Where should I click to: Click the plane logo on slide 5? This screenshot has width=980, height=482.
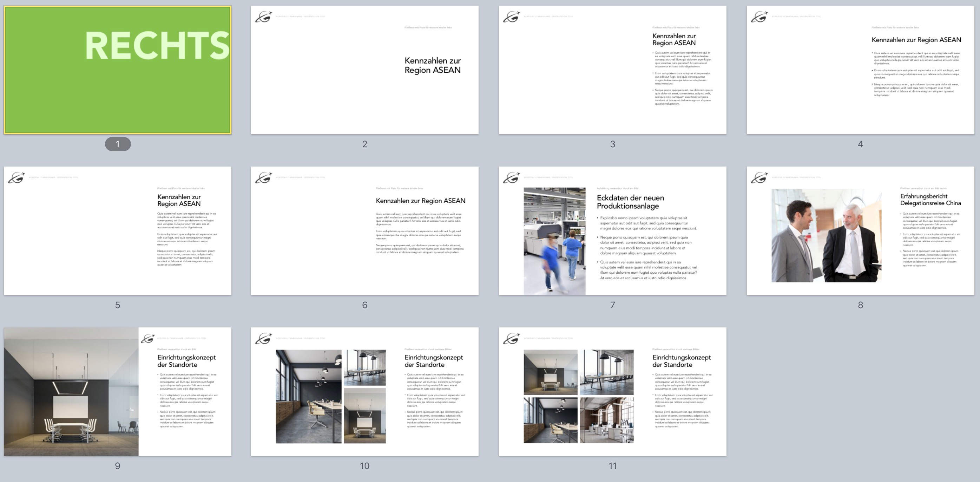click(x=17, y=178)
